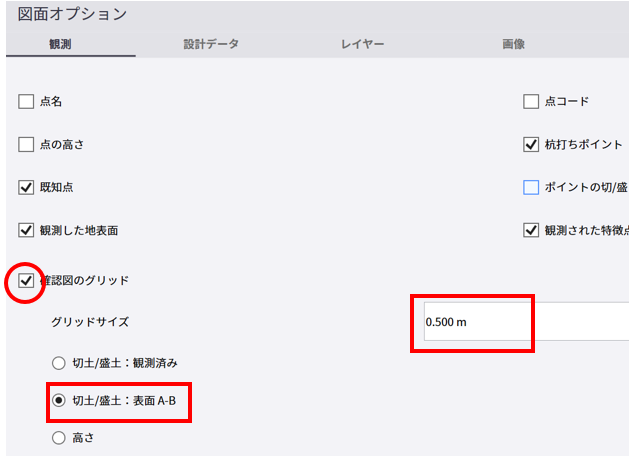Open the 設計データ tab
629x456 pixels.
click(211, 44)
